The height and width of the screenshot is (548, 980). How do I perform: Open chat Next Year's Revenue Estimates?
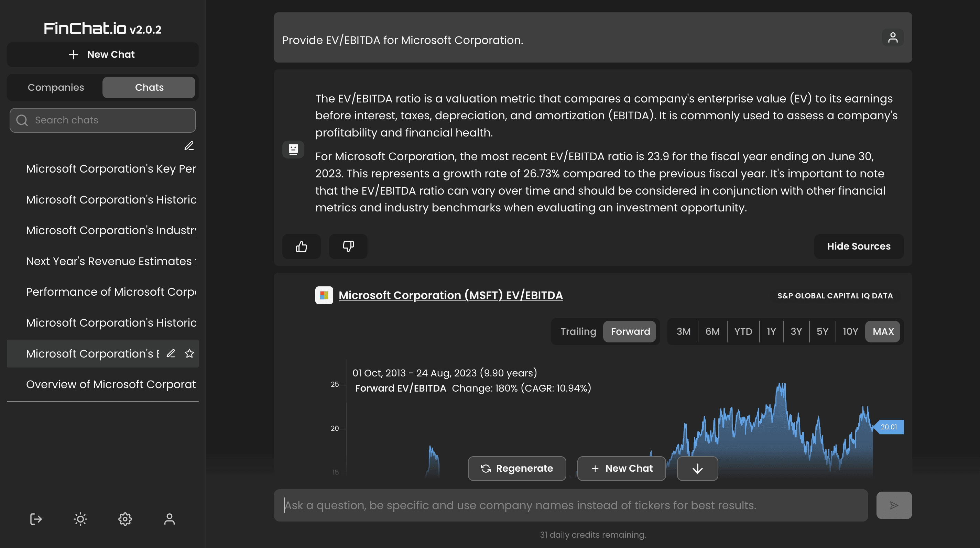(103, 261)
